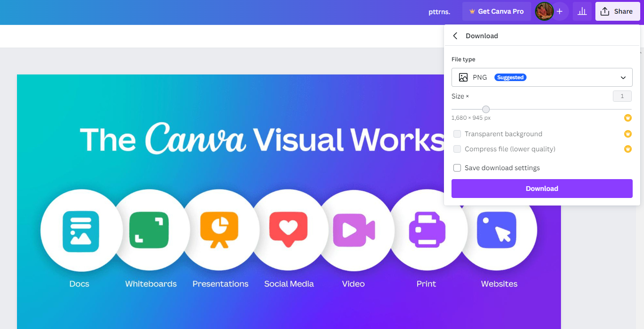
Task: Enable Compress file (lower quality) checkbox
Action: point(457,149)
